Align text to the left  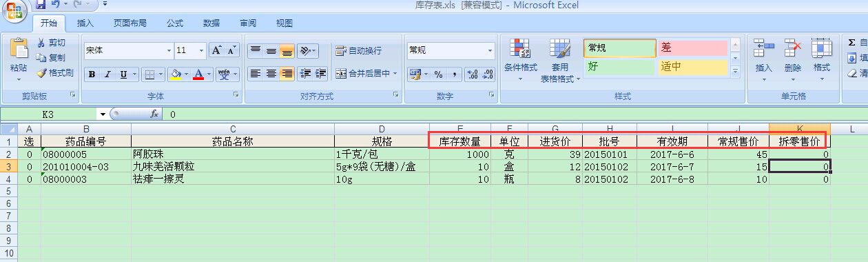[x=256, y=73]
